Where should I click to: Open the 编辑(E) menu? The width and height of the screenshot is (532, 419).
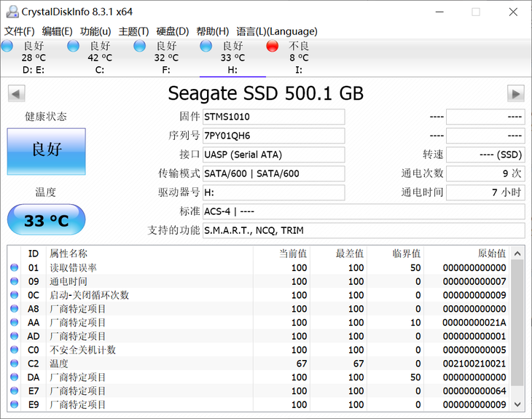coord(57,31)
